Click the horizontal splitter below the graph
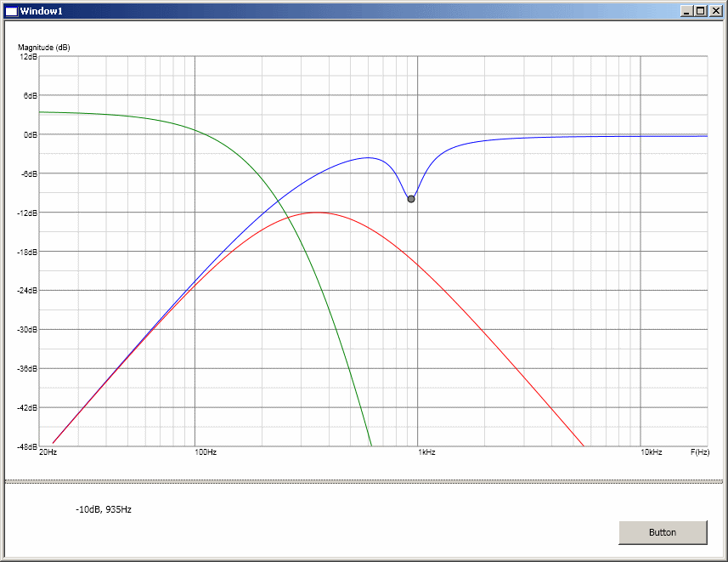Image resolution: width=728 pixels, height=562 pixels. click(364, 481)
